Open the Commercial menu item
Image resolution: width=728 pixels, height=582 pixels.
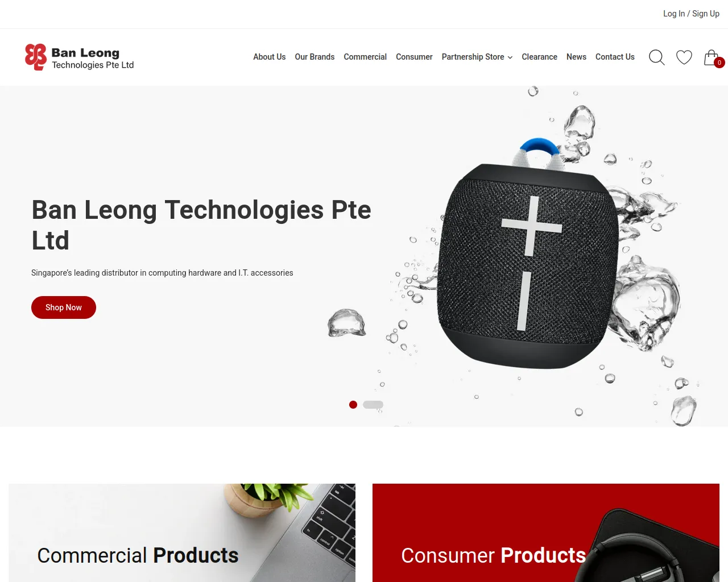(365, 57)
